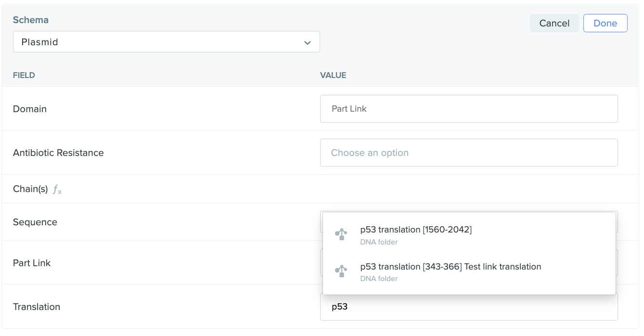This screenshot has width=644, height=336.
Task: Click the Sequence field label
Action: (35, 222)
